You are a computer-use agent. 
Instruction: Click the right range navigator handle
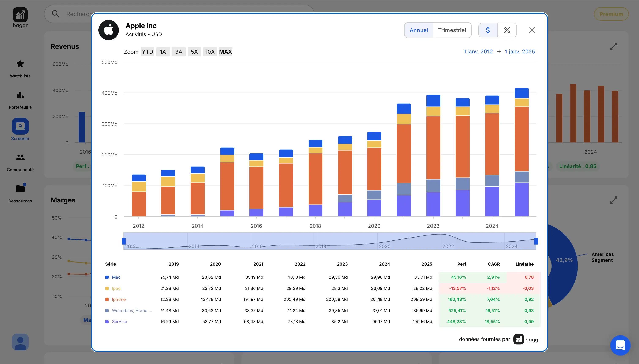point(536,241)
